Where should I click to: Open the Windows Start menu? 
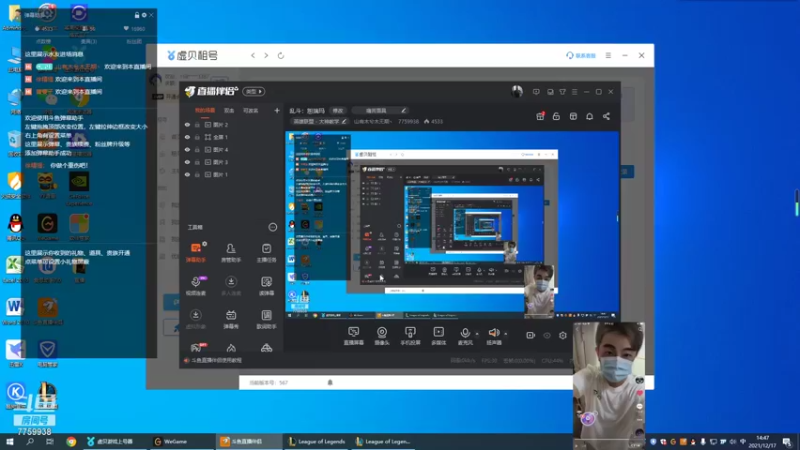click(9, 441)
